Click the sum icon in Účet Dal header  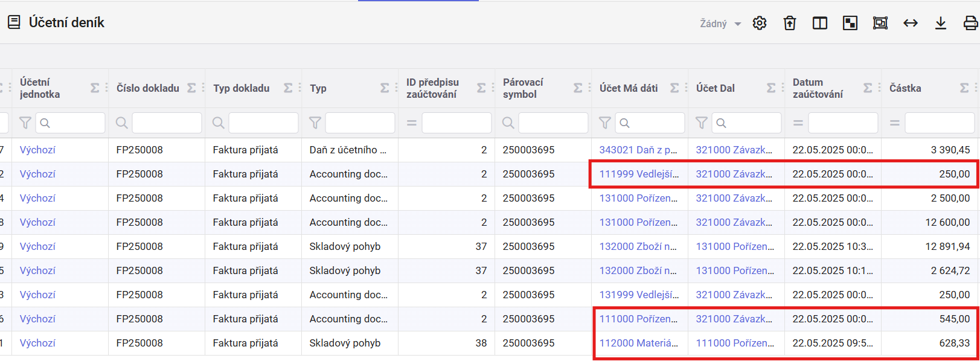(x=771, y=88)
